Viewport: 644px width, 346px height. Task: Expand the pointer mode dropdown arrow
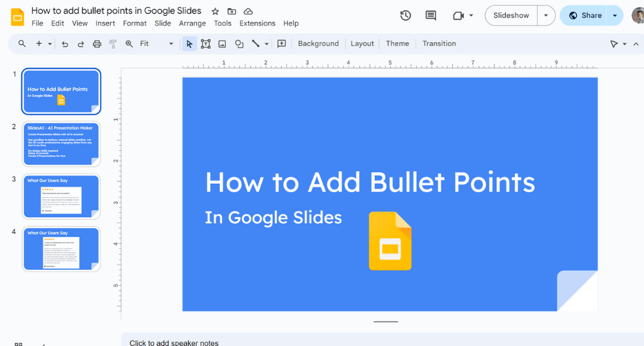pos(625,44)
